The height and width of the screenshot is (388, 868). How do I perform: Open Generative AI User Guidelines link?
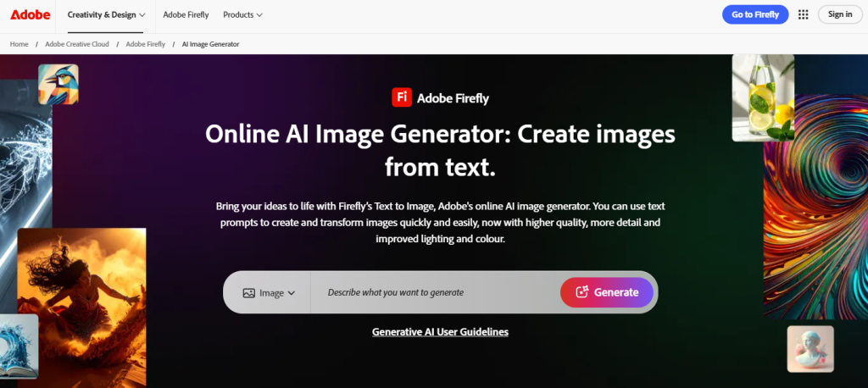click(x=440, y=332)
